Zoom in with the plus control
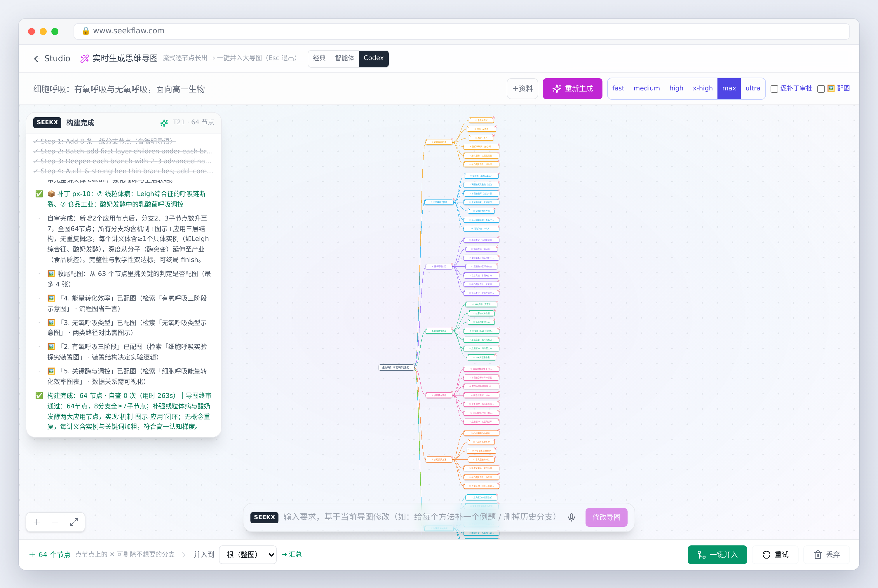878x588 pixels. (37, 522)
